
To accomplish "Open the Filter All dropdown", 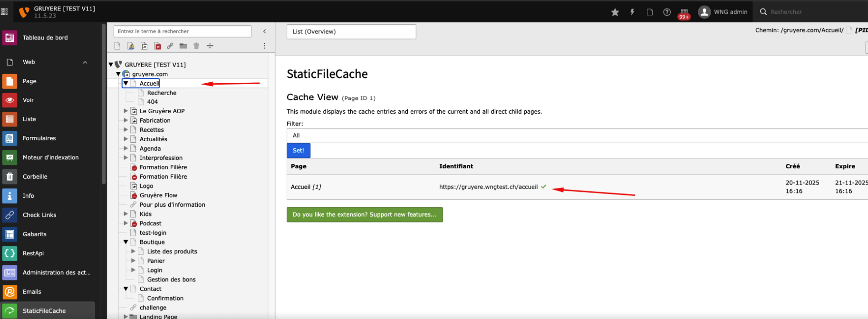I will click(577, 135).
